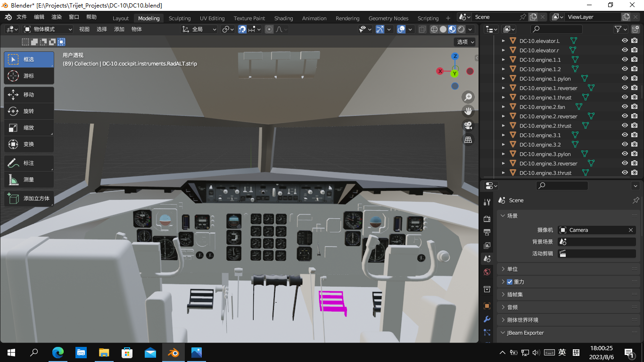This screenshot has width=644, height=362.
Task: Hide DC-10.engine.3.pylon via eye icon
Action: pyautogui.click(x=625, y=154)
